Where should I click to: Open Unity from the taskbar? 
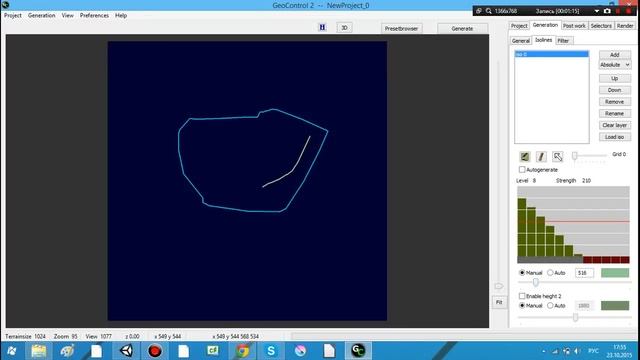[126, 351]
